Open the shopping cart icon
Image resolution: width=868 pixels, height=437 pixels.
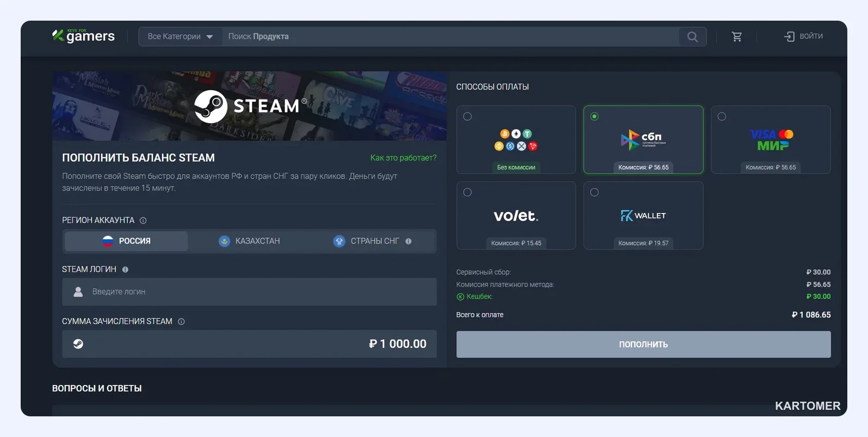(737, 36)
